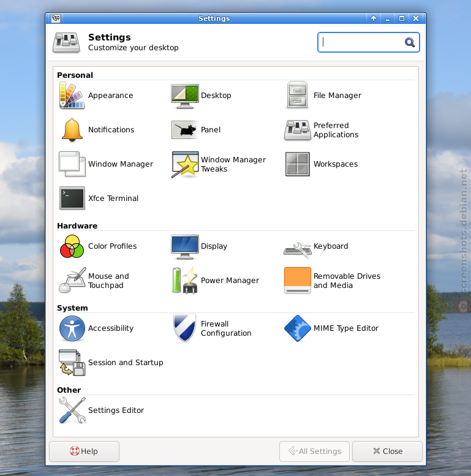Open the Color Profiles circles icon

tap(72, 246)
